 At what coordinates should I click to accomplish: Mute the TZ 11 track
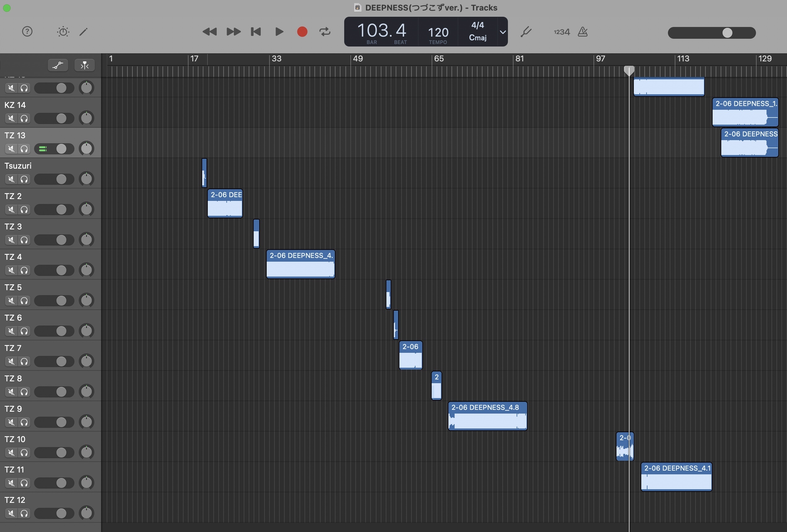[x=11, y=483]
